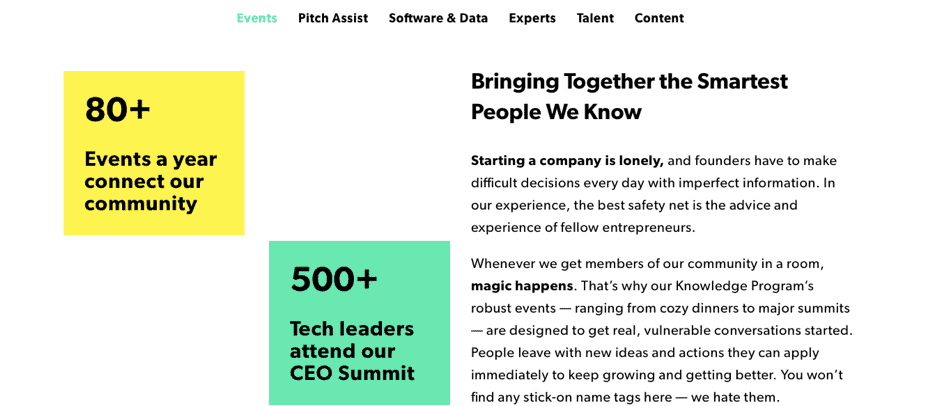
Task: Switch to the Pitch Assist tab
Action: click(333, 18)
